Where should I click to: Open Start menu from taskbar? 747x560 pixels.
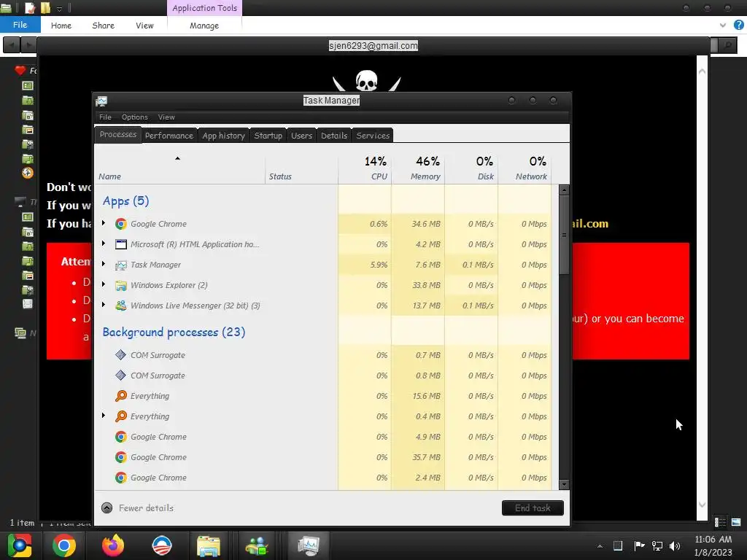pos(20,545)
